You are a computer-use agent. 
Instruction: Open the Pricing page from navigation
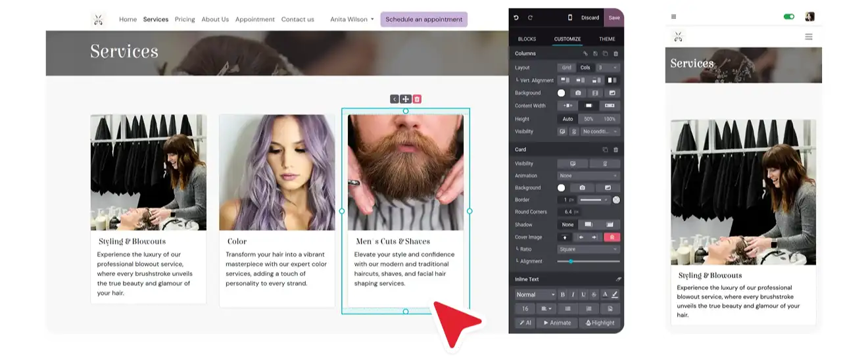point(185,20)
